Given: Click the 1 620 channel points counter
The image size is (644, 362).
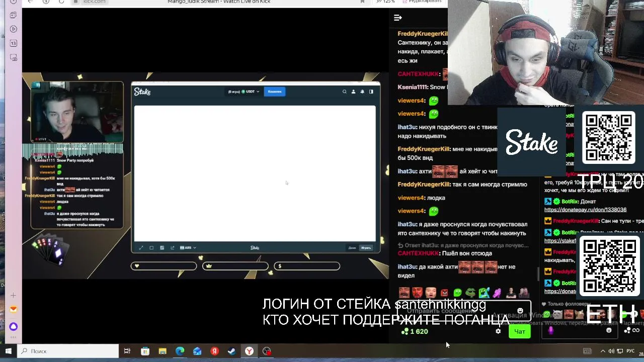Looking at the screenshot, I should tap(415, 331).
